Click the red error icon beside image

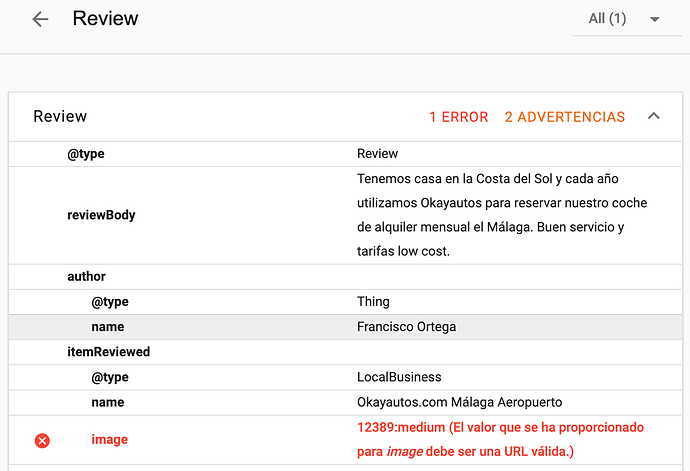pos(42,440)
